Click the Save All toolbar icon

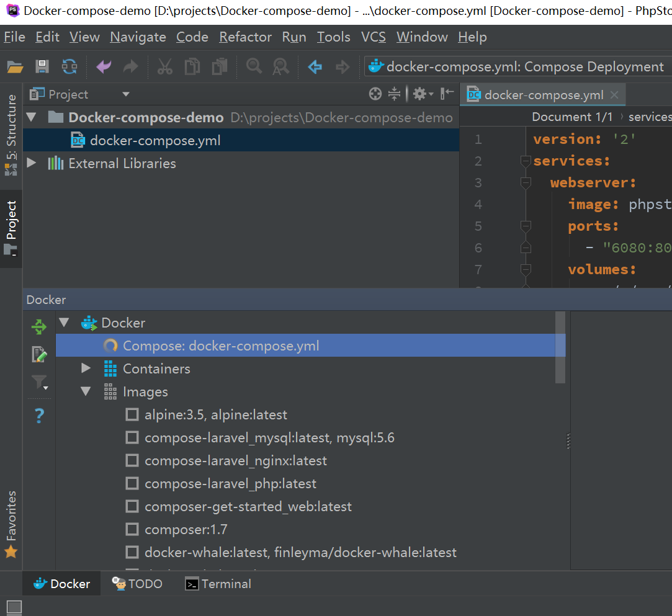click(x=42, y=66)
